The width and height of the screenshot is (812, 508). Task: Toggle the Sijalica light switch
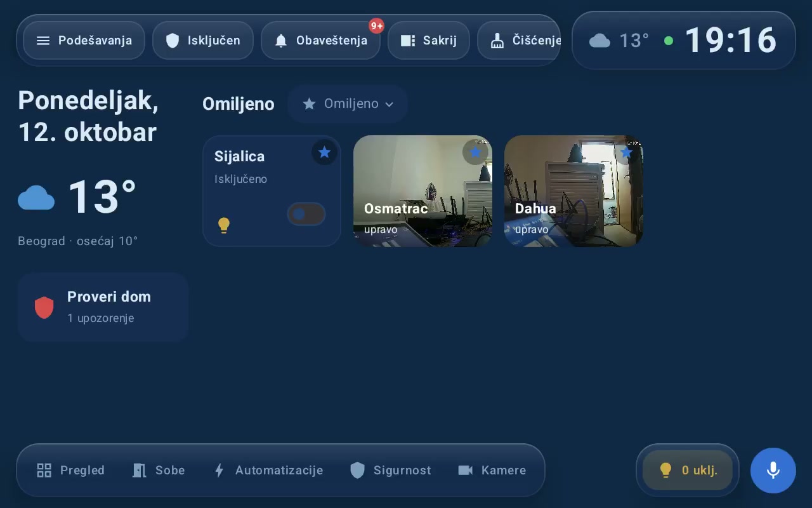click(x=306, y=214)
